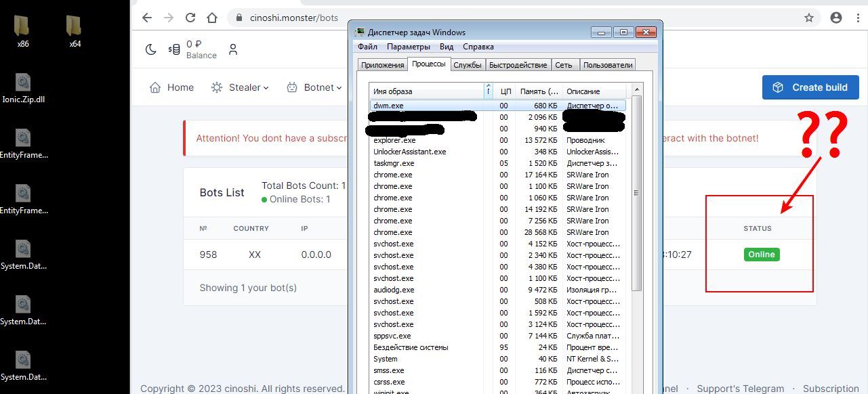Click the coins balance icon
This screenshot has height=394, width=868.
175,49
